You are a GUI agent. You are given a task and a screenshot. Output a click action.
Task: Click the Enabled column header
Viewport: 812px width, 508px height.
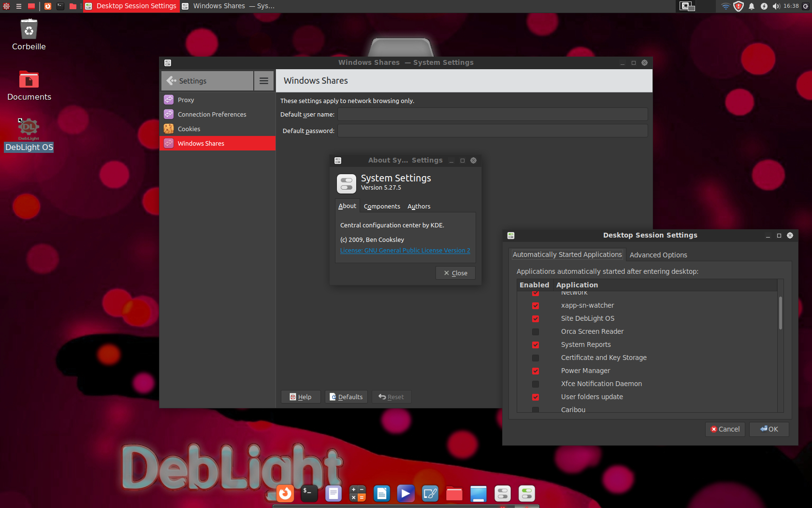[x=534, y=285]
